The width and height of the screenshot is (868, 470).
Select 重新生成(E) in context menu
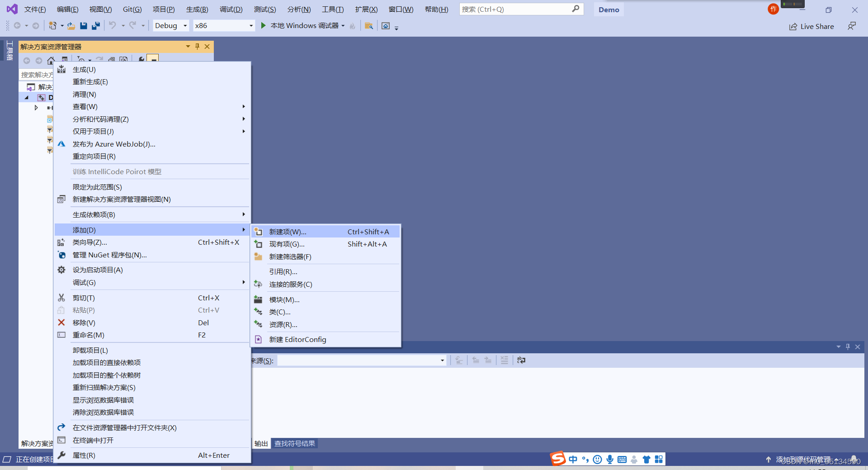click(x=152, y=81)
